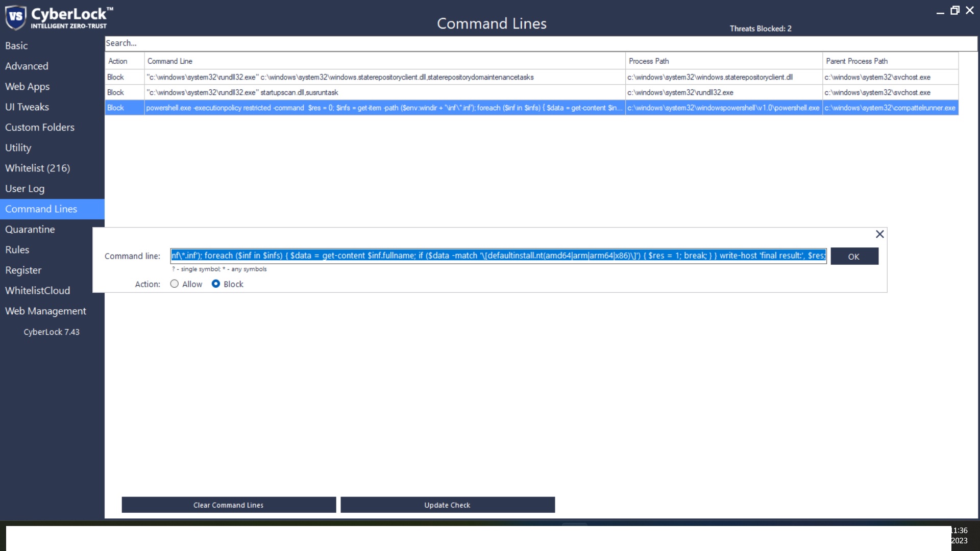The height and width of the screenshot is (551, 980).
Task: Open the WhitelistCloud section
Action: [x=37, y=291]
